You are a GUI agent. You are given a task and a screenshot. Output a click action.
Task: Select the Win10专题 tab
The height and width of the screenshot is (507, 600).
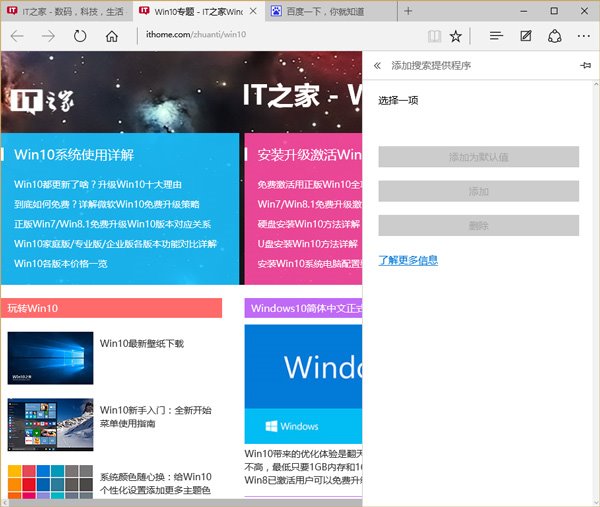click(x=191, y=11)
